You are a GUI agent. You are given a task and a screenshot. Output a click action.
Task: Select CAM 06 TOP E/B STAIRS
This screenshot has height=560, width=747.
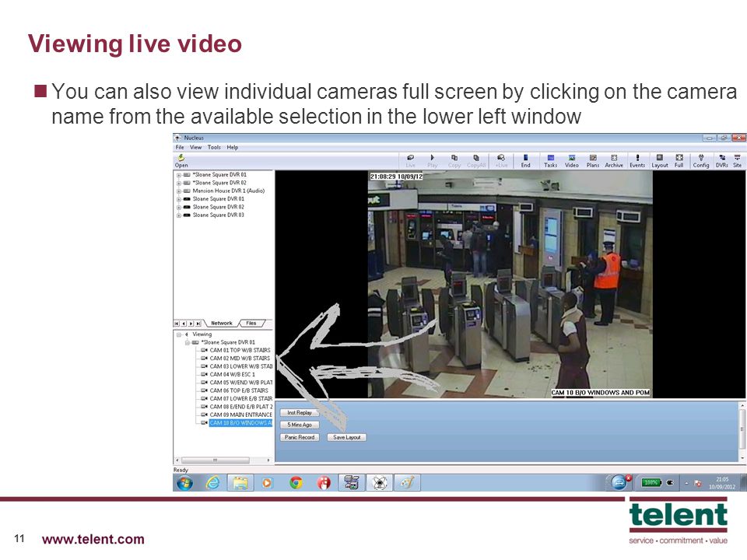pyautogui.click(x=239, y=390)
